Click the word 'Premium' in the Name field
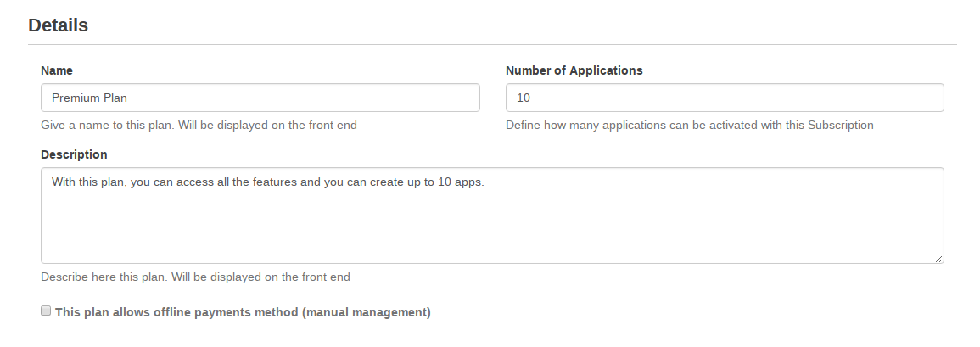The width and height of the screenshot is (980, 347). click(75, 98)
